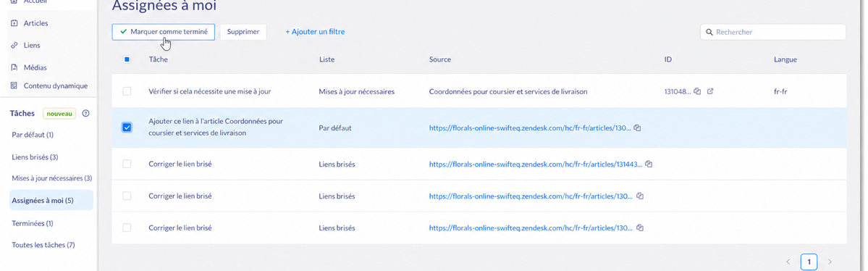Screen dimensions: 868x271
Task: Open the zendesk link in the Ajouter ce lien row
Action: pos(530,128)
